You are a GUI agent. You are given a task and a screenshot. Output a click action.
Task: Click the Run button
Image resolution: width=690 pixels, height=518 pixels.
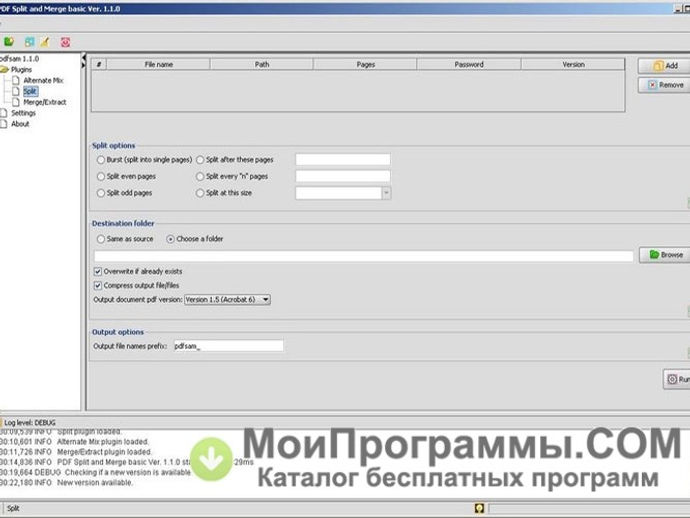click(x=677, y=379)
